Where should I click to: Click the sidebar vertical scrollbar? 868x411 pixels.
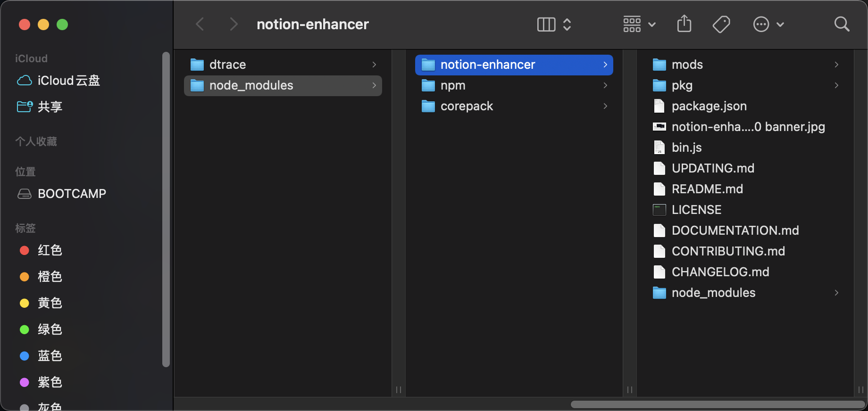tap(166, 209)
